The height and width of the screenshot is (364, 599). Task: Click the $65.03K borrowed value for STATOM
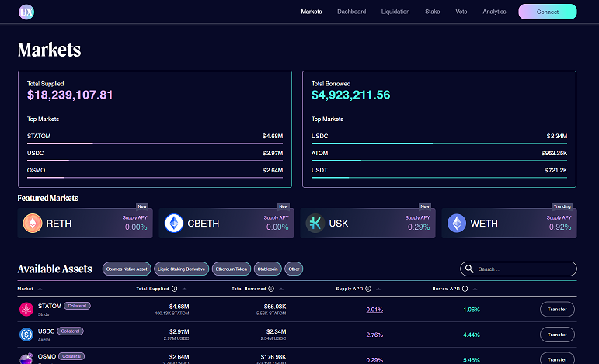[x=275, y=307]
